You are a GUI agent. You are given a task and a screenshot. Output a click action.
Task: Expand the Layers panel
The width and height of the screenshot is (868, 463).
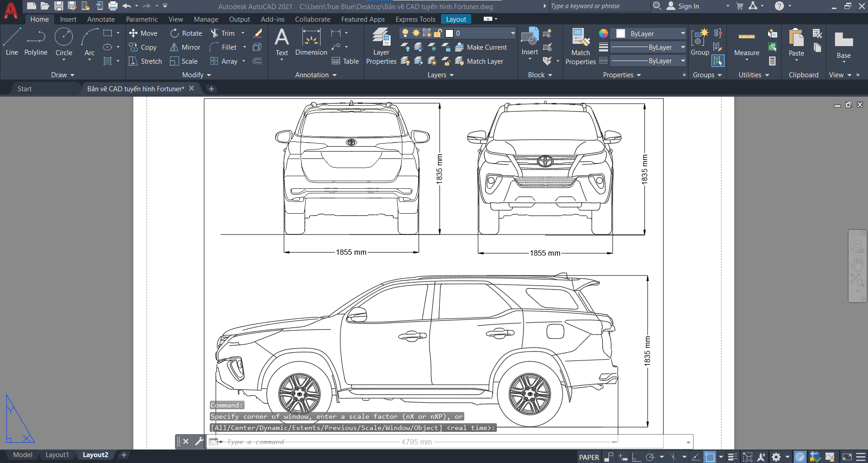click(441, 75)
